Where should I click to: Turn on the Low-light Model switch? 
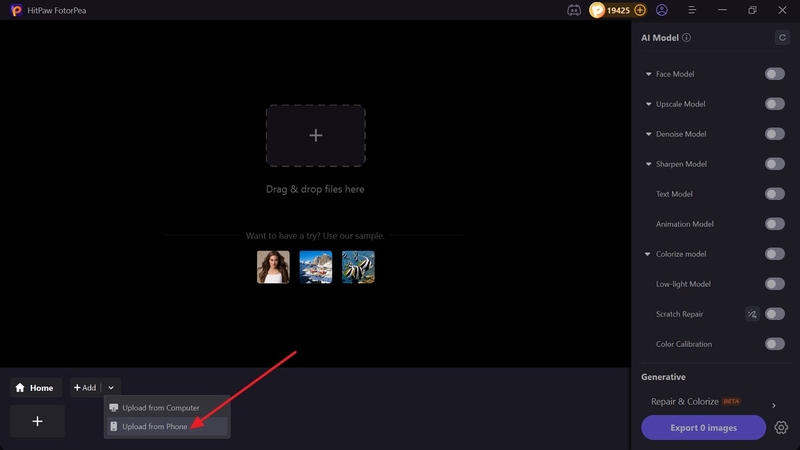774,284
